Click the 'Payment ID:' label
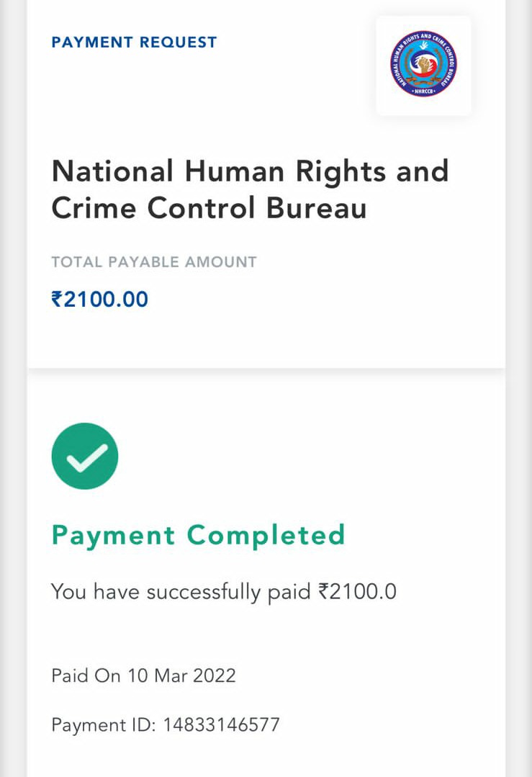 point(103,724)
